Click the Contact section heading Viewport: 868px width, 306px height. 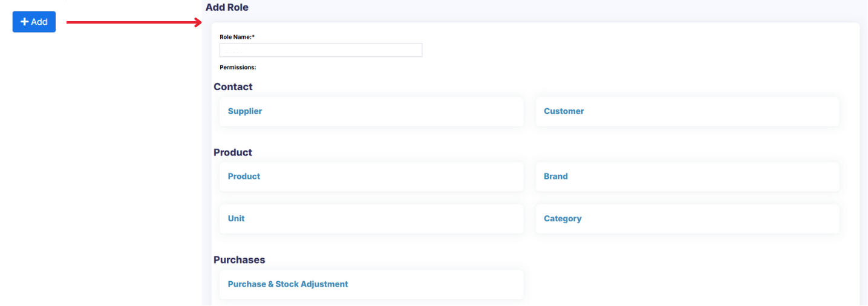click(233, 87)
